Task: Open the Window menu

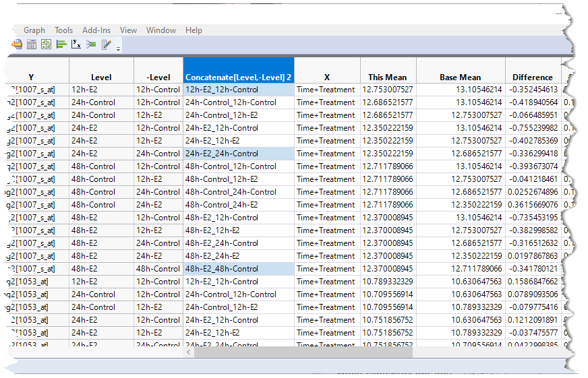Action: pyautogui.click(x=161, y=30)
